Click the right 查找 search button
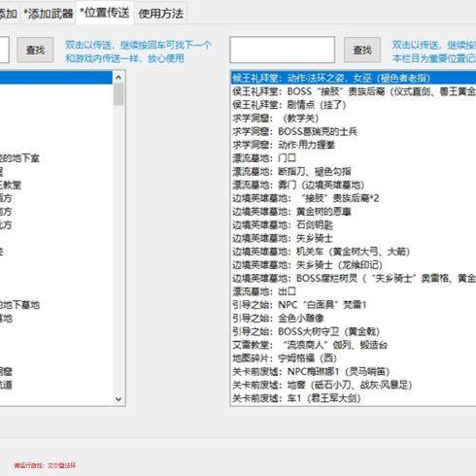The width and height of the screenshot is (476, 476). [x=362, y=50]
